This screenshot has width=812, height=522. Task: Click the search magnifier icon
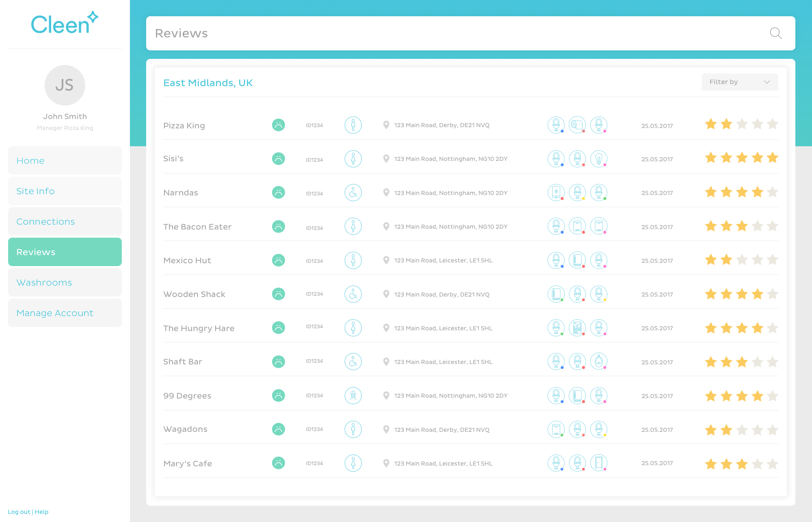pos(775,33)
